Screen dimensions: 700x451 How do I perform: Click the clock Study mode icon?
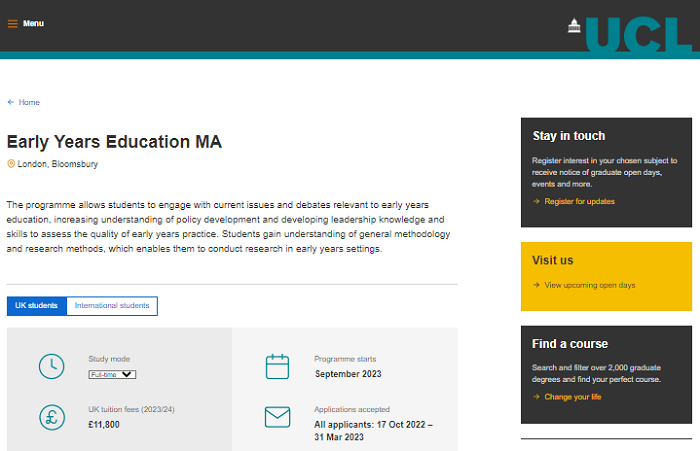51,366
